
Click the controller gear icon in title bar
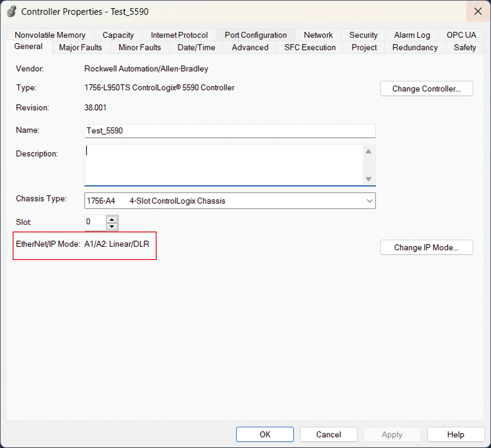(11, 11)
